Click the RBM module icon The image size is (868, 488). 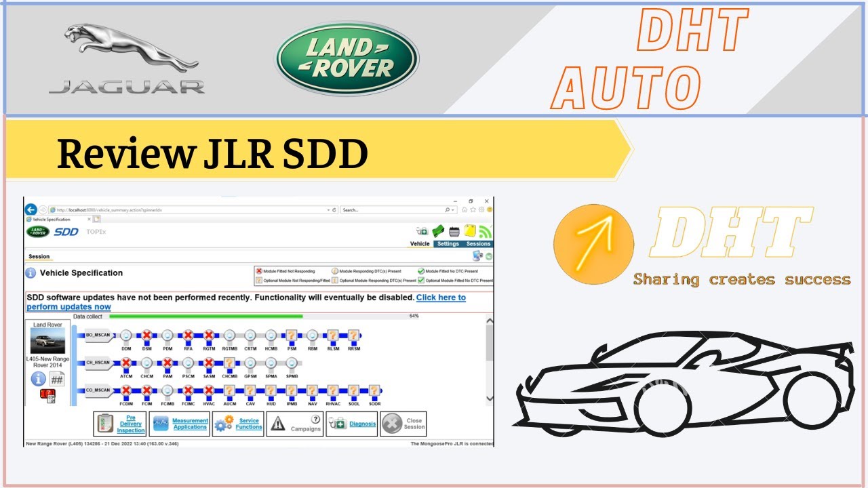point(312,335)
